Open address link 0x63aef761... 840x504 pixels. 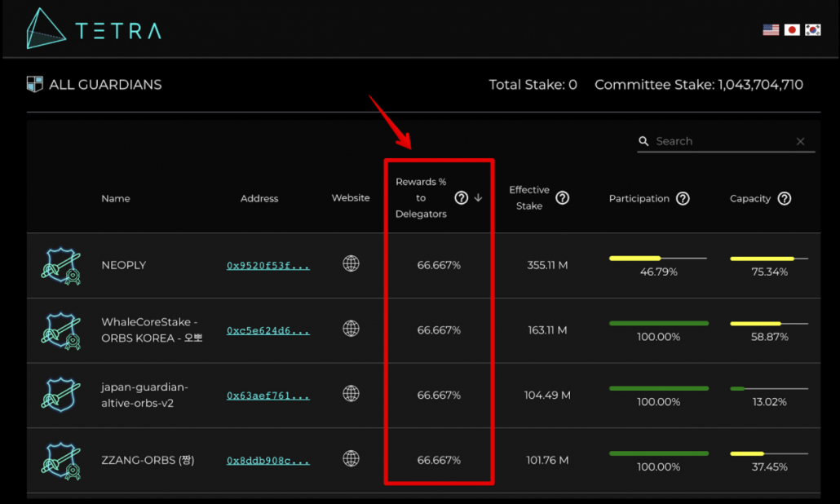(267, 396)
